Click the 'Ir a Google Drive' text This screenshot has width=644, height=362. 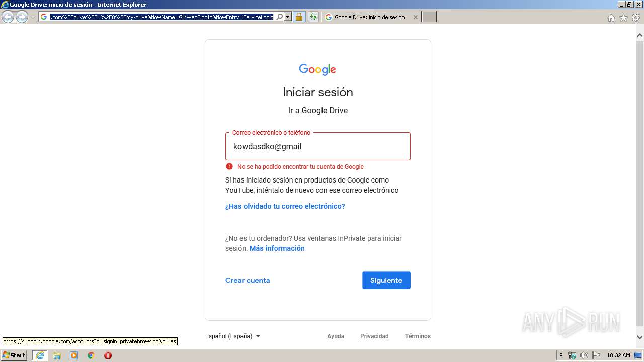click(318, 110)
